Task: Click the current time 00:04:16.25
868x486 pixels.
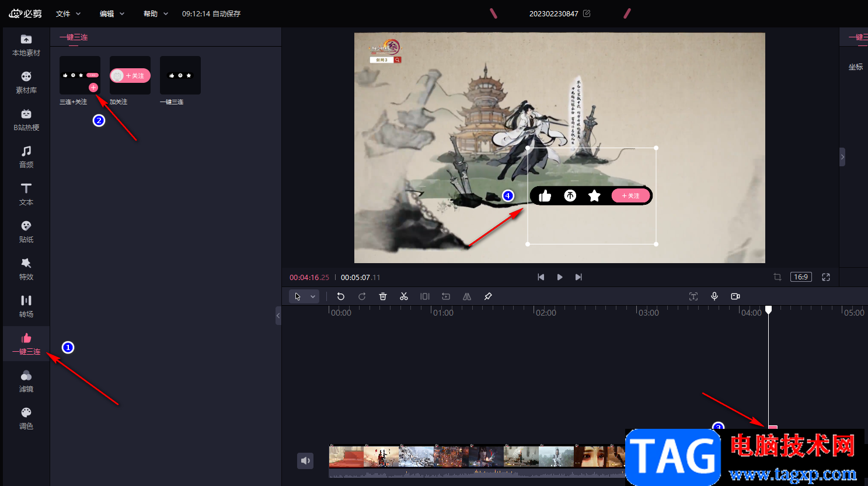Action: pyautogui.click(x=309, y=278)
